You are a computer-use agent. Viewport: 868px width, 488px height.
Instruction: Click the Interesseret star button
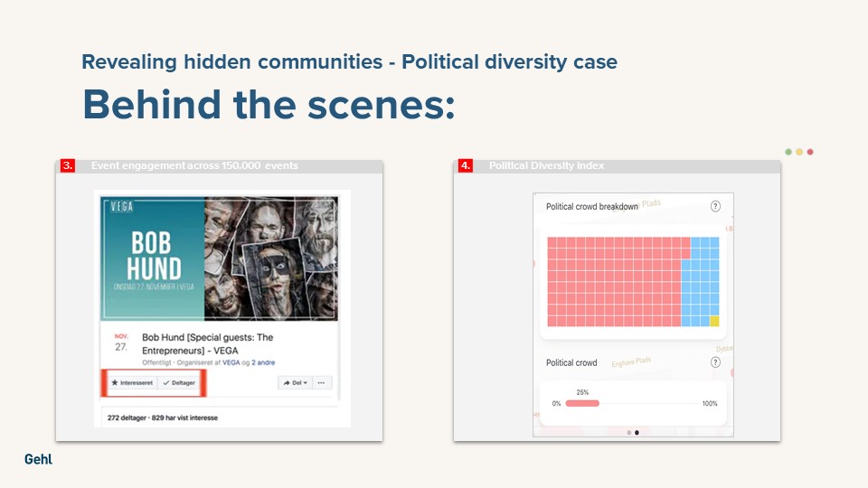click(x=131, y=383)
